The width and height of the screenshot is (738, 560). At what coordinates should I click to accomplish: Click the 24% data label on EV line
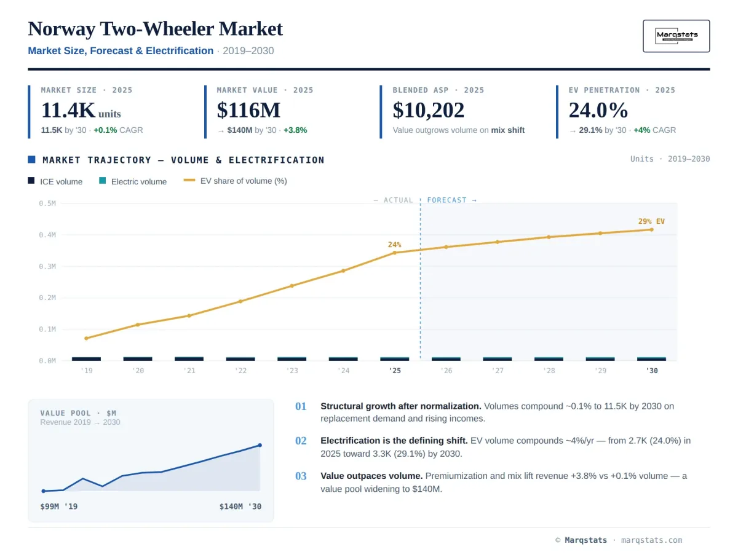pos(394,245)
